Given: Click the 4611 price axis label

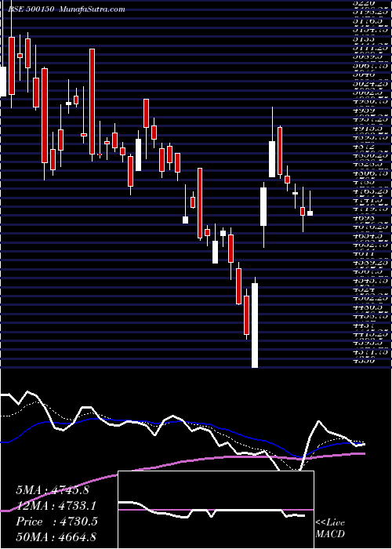Looking at the screenshot, I should (364, 253).
